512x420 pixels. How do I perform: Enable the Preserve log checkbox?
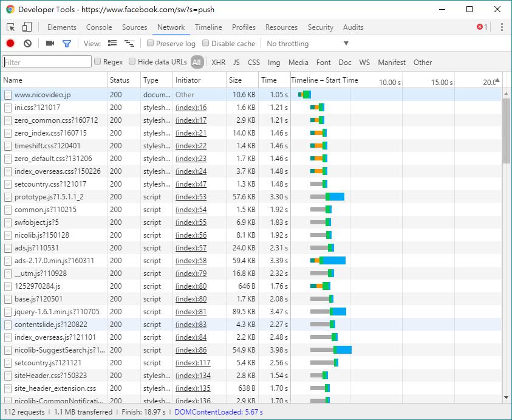click(151, 44)
